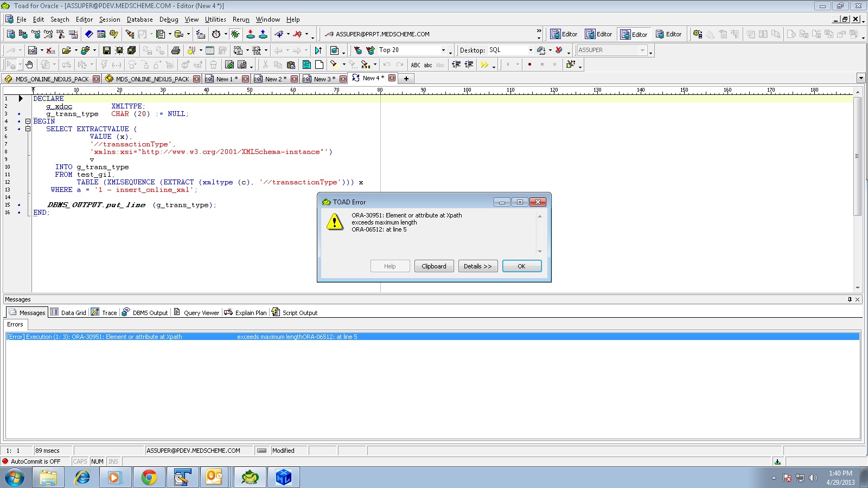
Task: Click the Clipboard button in error dialog
Action: point(434,266)
